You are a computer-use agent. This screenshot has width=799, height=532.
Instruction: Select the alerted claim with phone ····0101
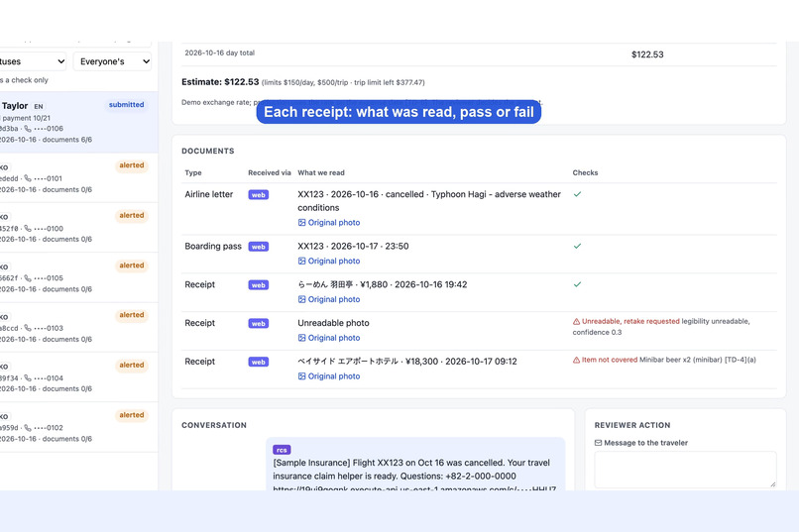pyautogui.click(x=78, y=177)
